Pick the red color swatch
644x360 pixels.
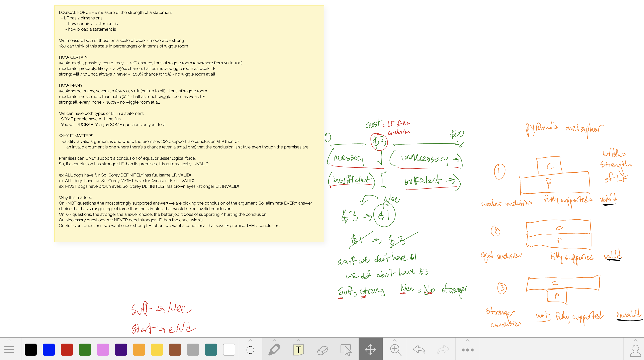(x=67, y=350)
